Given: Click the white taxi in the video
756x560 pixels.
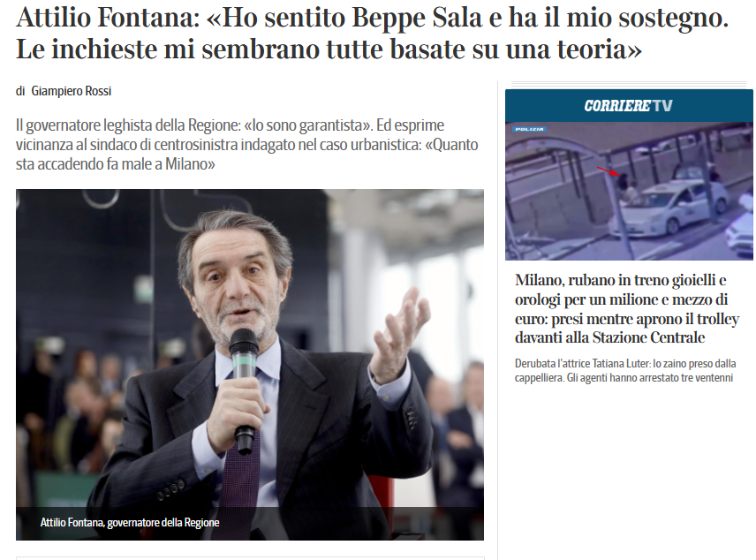Looking at the screenshot, I should click(669, 208).
